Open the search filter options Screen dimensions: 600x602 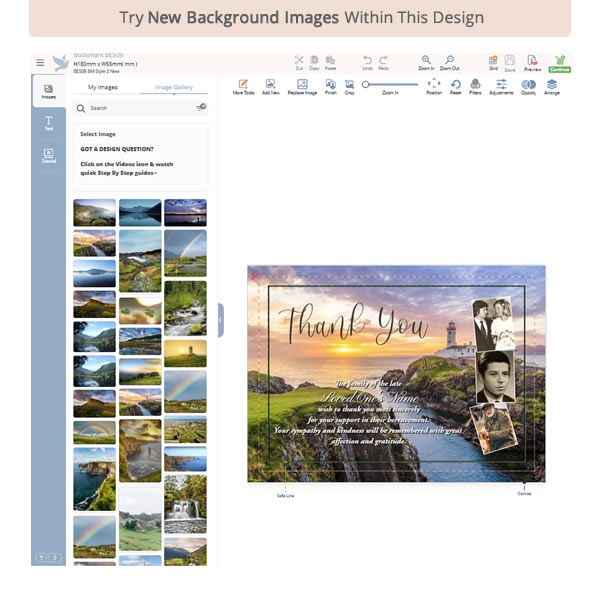point(201,107)
